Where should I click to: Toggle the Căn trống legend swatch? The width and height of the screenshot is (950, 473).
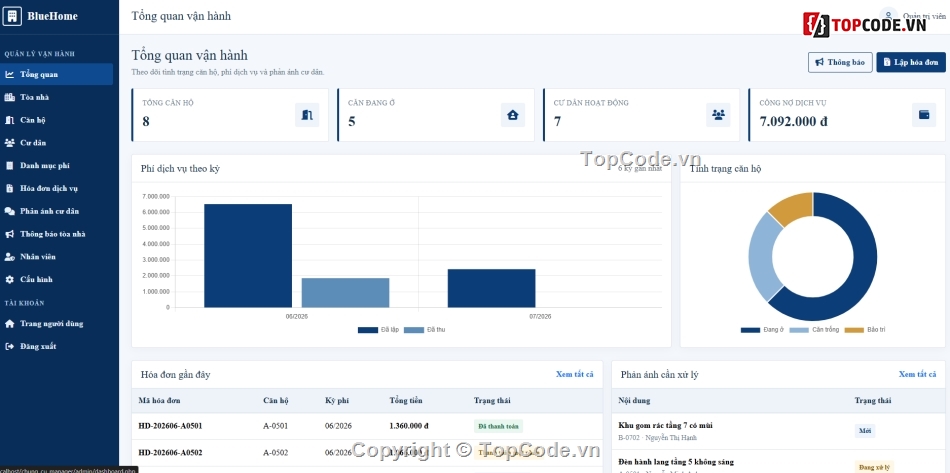click(x=800, y=330)
